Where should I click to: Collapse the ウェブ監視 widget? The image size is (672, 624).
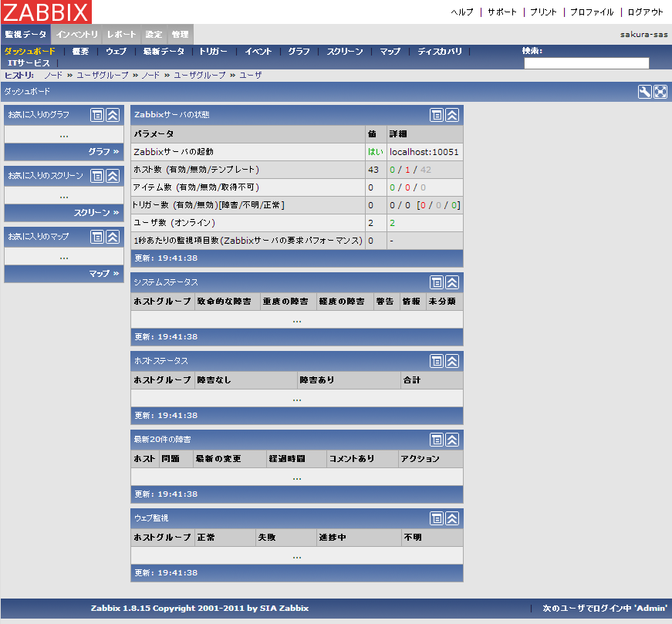click(x=452, y=518)
